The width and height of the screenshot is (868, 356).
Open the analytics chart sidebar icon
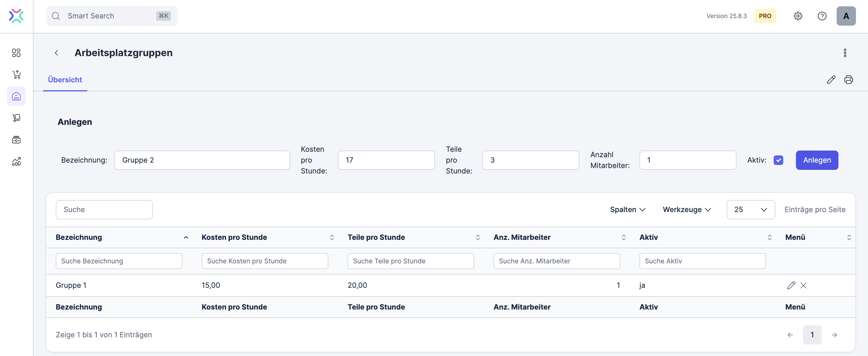pyautogui.click(x=16, y=161)
